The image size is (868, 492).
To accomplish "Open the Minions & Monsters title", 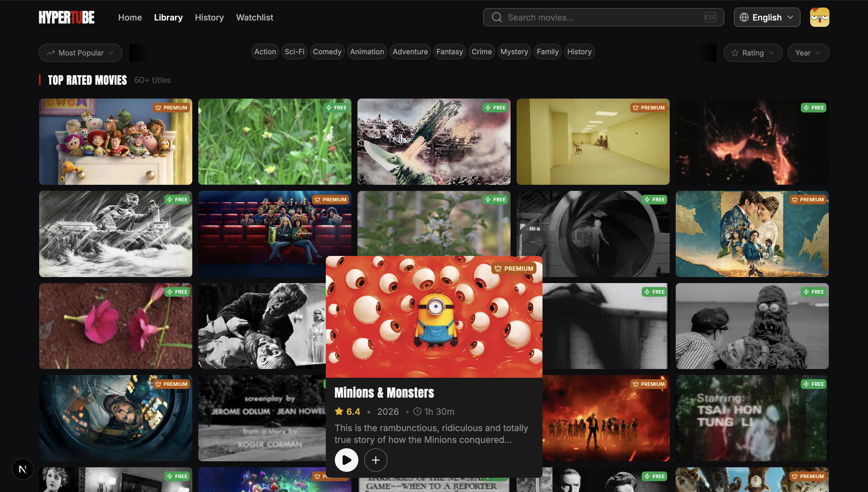I will pyautogui.click(x=384, y=392).
